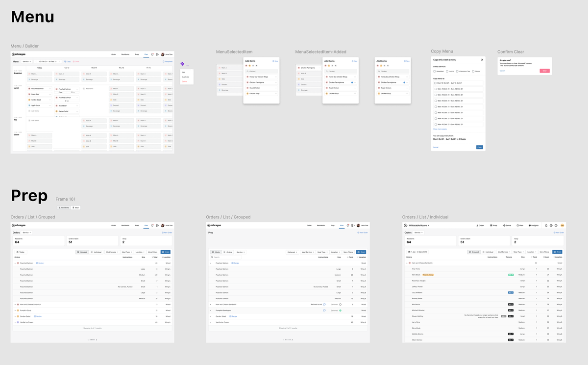588x365 pixels.
Task: Click the ellipsis beside Chicken Soup in the MenuSelectedItem popup
Action: 276,93
